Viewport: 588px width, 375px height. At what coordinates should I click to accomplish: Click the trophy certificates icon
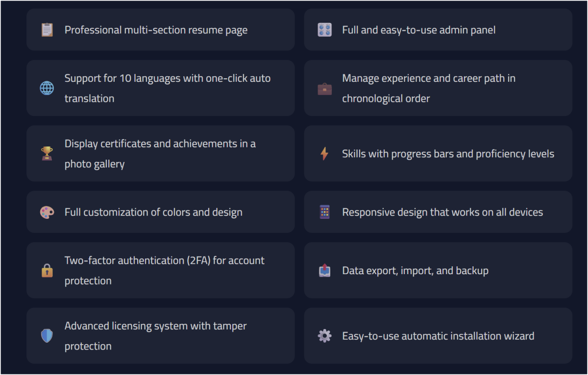(47, 154)
